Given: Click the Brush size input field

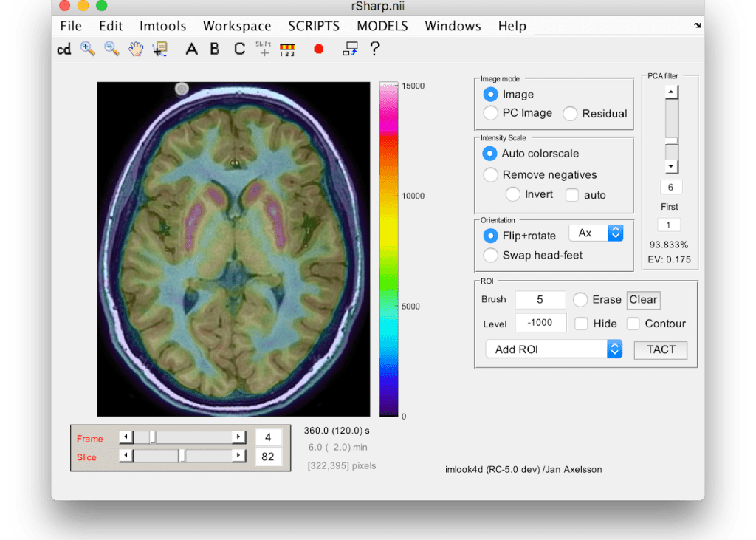Looking at the screenshot, I should pos(540,300).
